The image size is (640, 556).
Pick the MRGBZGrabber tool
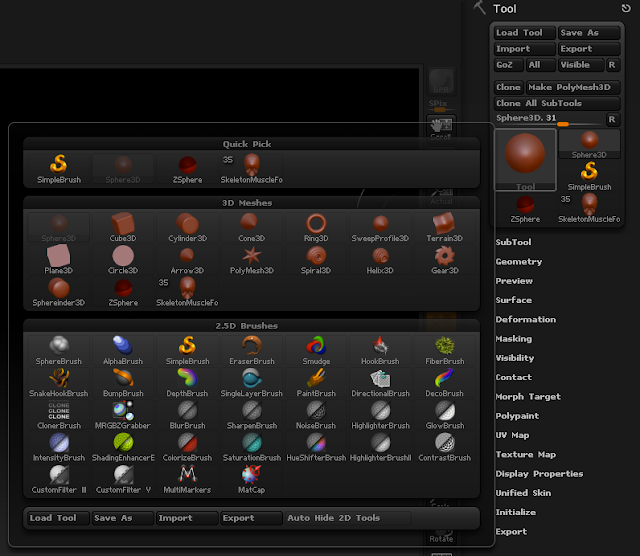pos(123,415)
